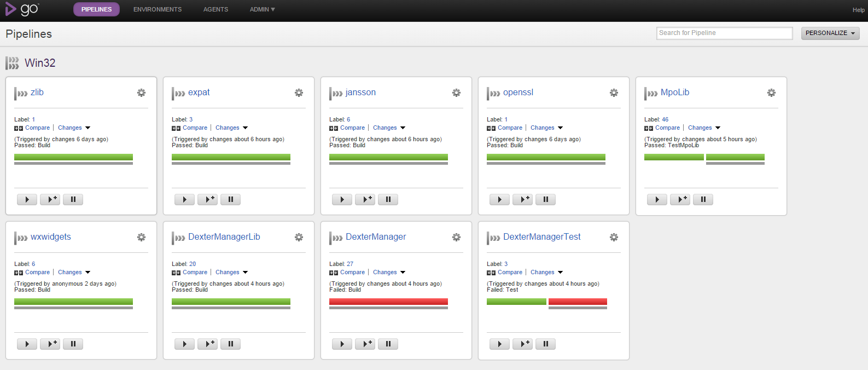Click the Go logo icon
Viewport: 868px width, 370px height.
(x=22, y=9)
